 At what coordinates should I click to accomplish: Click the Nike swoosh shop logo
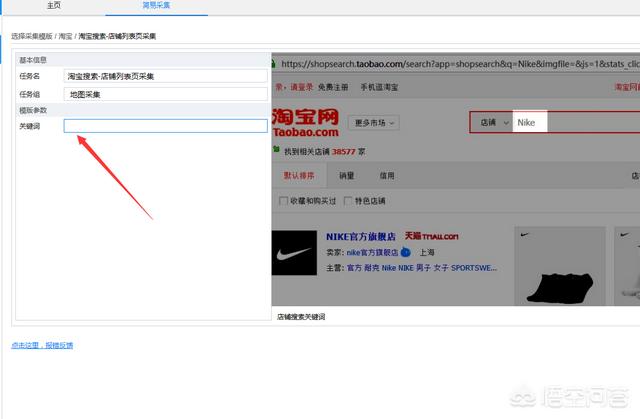coord(294,253)
